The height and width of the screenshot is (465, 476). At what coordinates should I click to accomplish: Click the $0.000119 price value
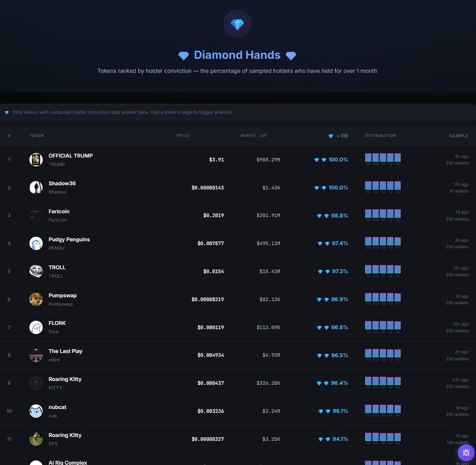(x=211, y=327)
